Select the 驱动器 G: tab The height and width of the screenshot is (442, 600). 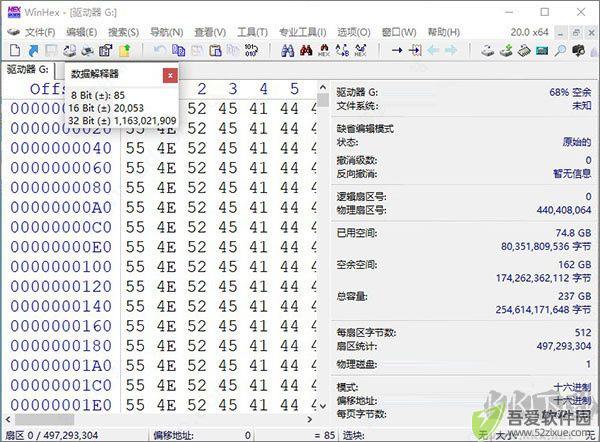pyautogui.click(x=28, y=70)
